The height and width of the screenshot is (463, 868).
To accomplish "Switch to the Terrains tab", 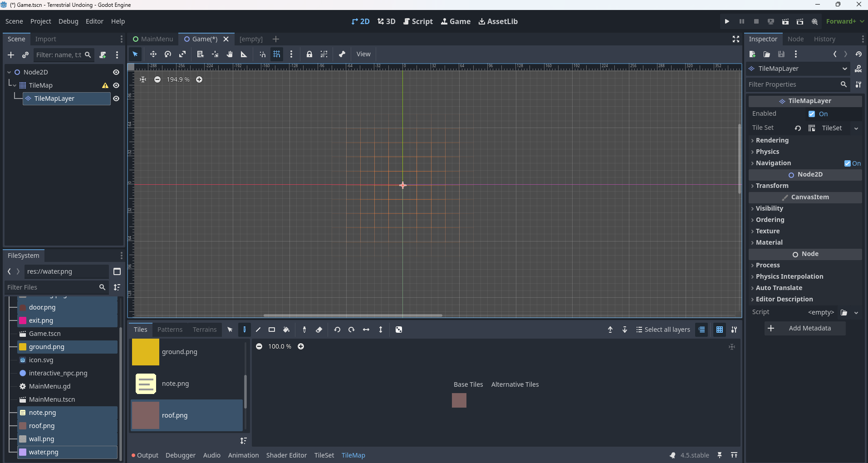I will (x=204, y=330).
